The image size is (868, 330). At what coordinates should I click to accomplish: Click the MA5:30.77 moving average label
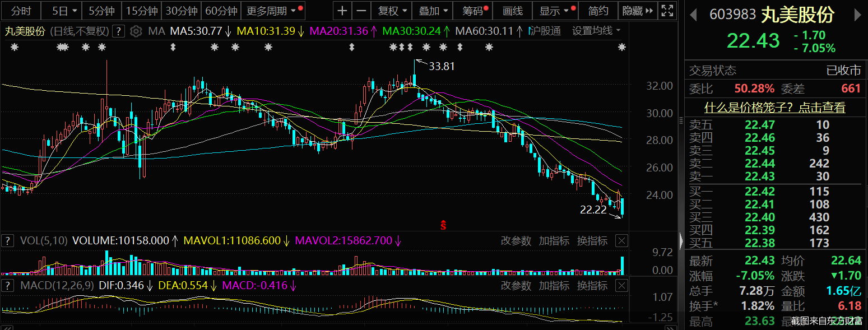coord(199,31)
